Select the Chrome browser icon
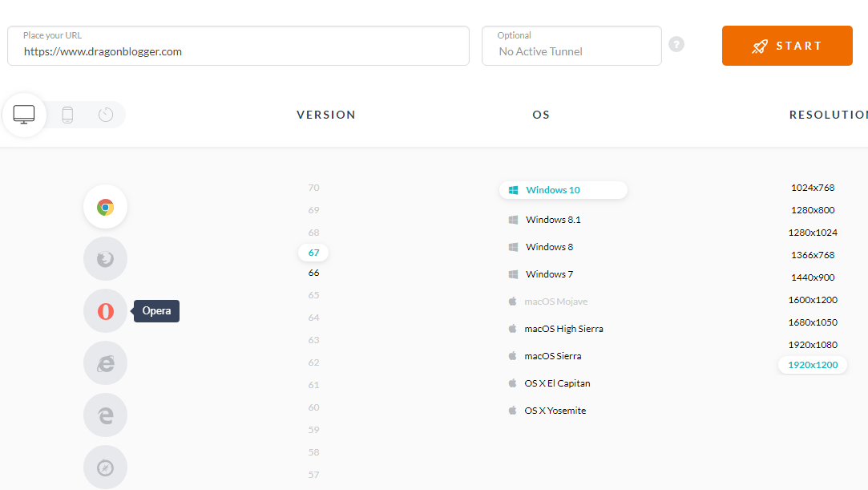This screenshot has width=868, height=490. click(105, 207)
